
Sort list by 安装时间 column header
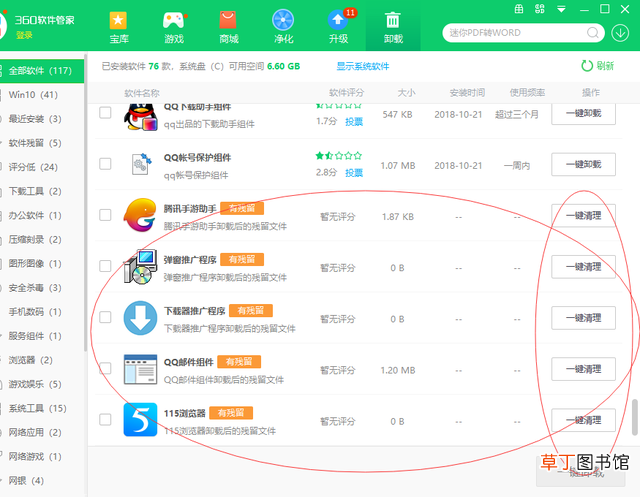467,93
